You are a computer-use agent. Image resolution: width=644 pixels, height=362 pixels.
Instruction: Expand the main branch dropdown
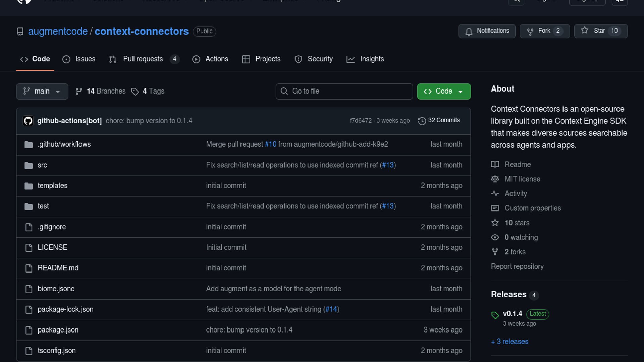tap(42, 91)
